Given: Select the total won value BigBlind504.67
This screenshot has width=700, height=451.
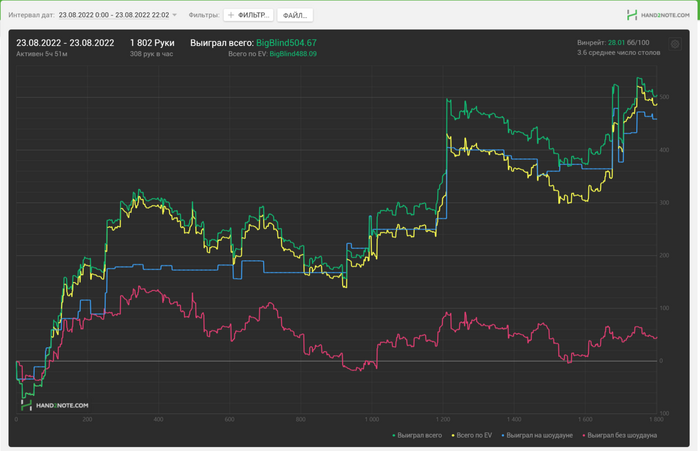Looking at the screenshot, I should click(286, 43).
